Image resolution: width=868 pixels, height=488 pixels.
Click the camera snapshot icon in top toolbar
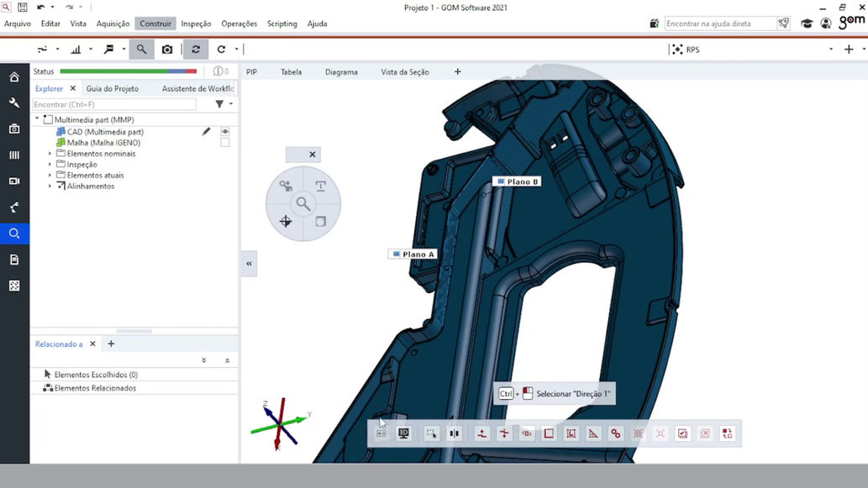pyautogui.click(x=167, y=50)
